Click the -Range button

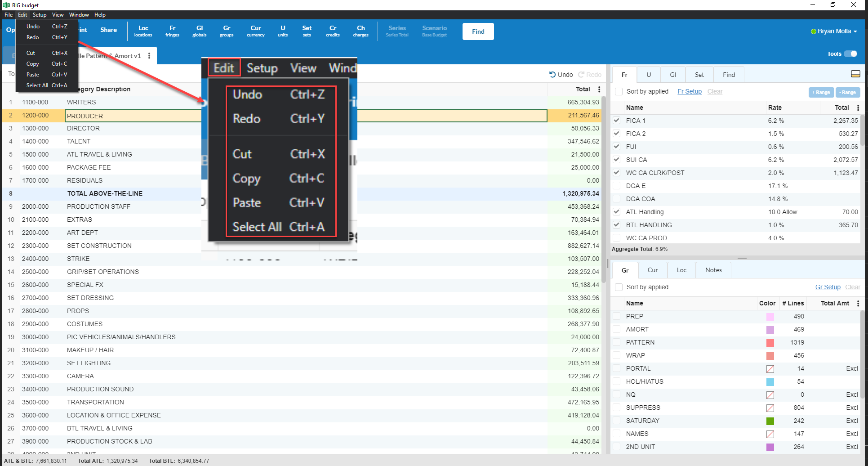(x=848, y=92)
